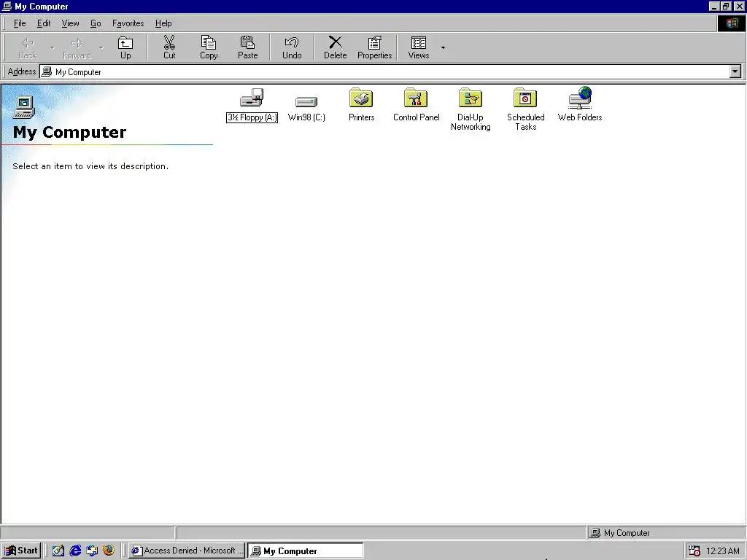Click the Cut scissors toolbar button
This screenshot has width=747, height=560.
click(169, 47)
